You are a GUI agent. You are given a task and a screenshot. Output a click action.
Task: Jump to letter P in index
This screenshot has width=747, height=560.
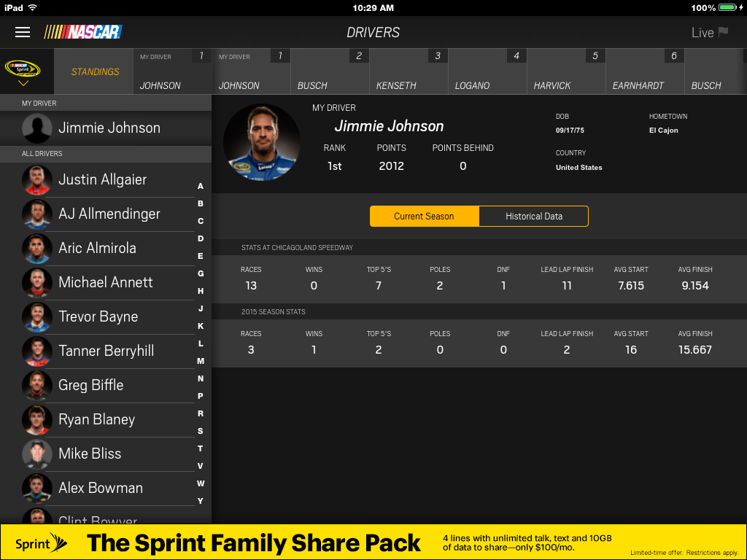pyautogui.click(x=201, y=396)
